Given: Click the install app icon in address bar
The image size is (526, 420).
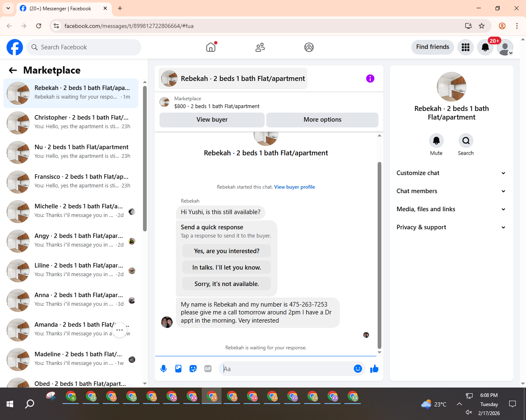Looking at the screenshot, I should pyautogui.click(x=468, y=26).
